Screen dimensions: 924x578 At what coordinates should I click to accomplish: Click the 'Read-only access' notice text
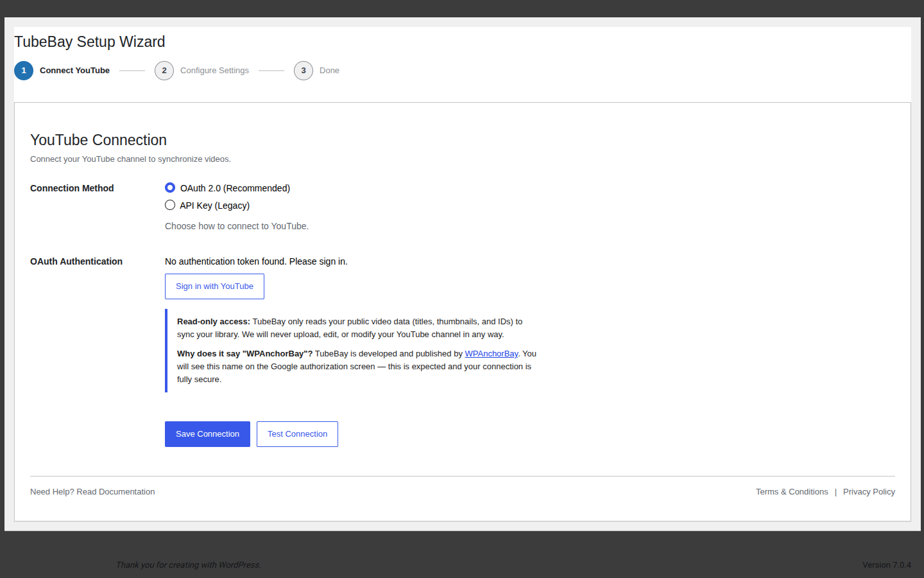(x=350, y=328)
